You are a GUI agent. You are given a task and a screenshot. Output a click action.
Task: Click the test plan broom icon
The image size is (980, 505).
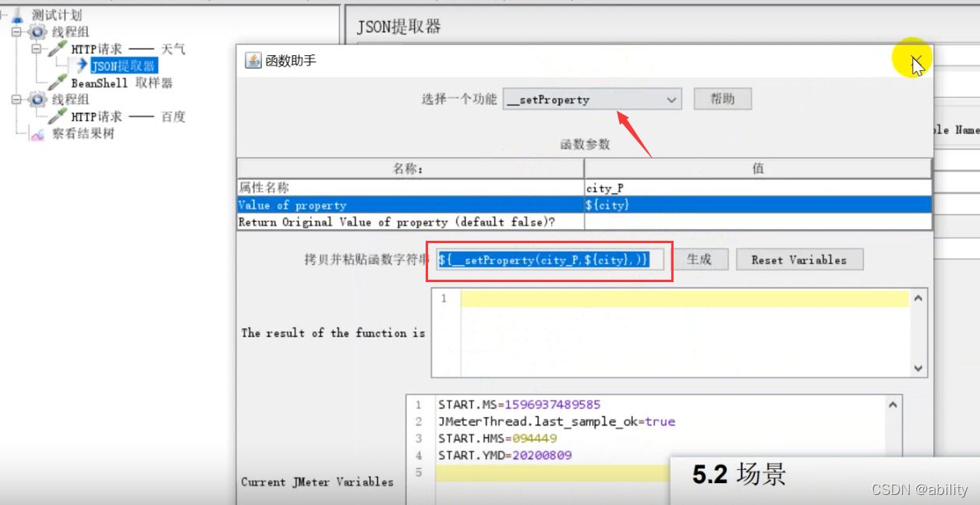18,15
